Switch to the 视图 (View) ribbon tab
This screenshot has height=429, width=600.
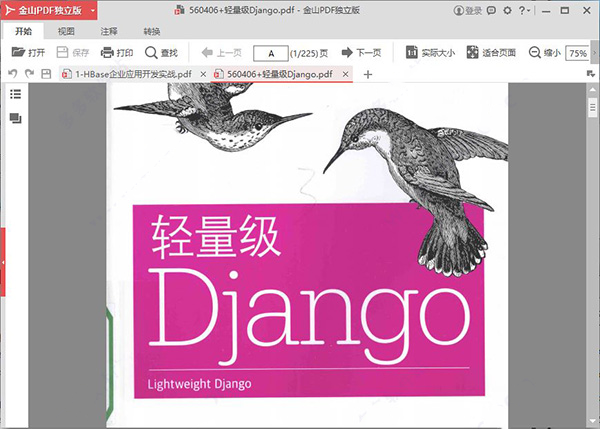(66, 32)
